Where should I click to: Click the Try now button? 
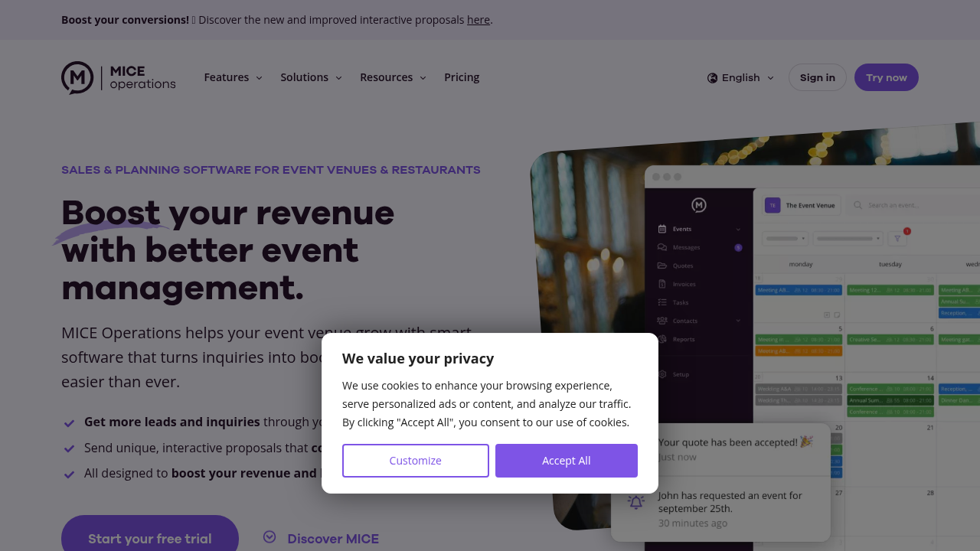[887, 77]
